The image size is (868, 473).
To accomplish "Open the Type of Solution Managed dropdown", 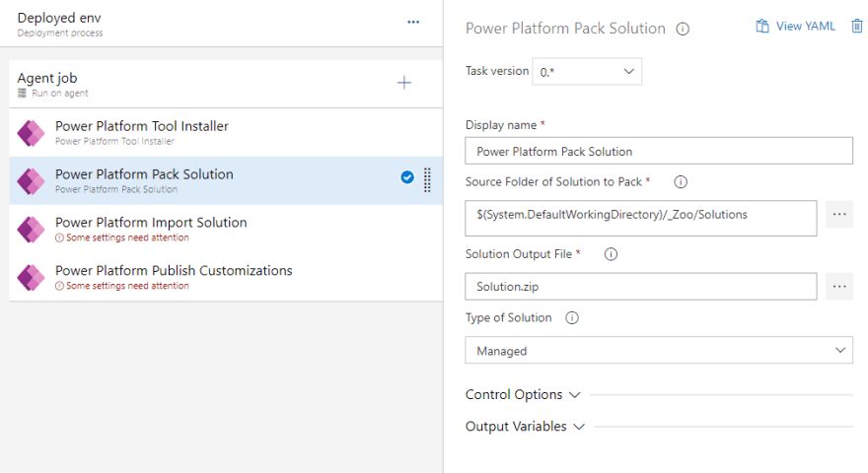I will point(659,350).
